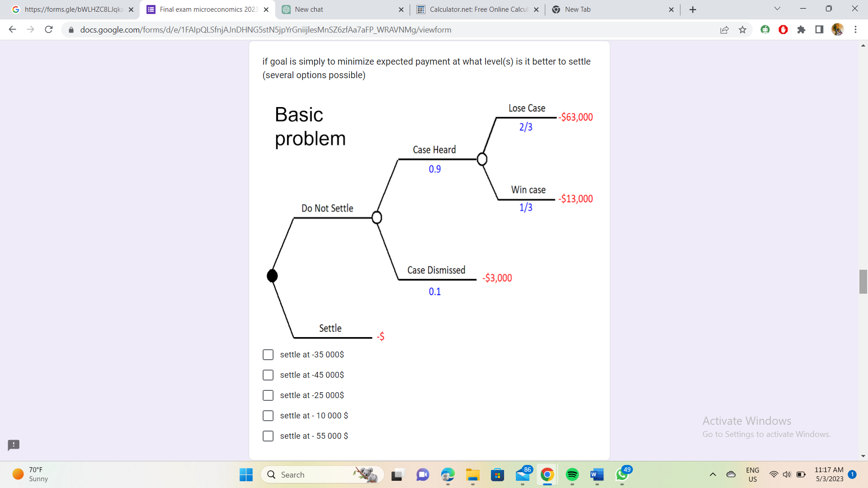Open Chrome three-dot menu
Viewport: 868px width, 488px height.
(855, 30)
